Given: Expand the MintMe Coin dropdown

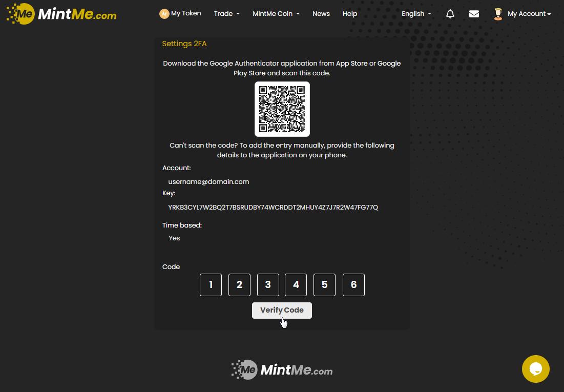Looking at the screenshot, I should pyautogui.click(x=276, y=14).
